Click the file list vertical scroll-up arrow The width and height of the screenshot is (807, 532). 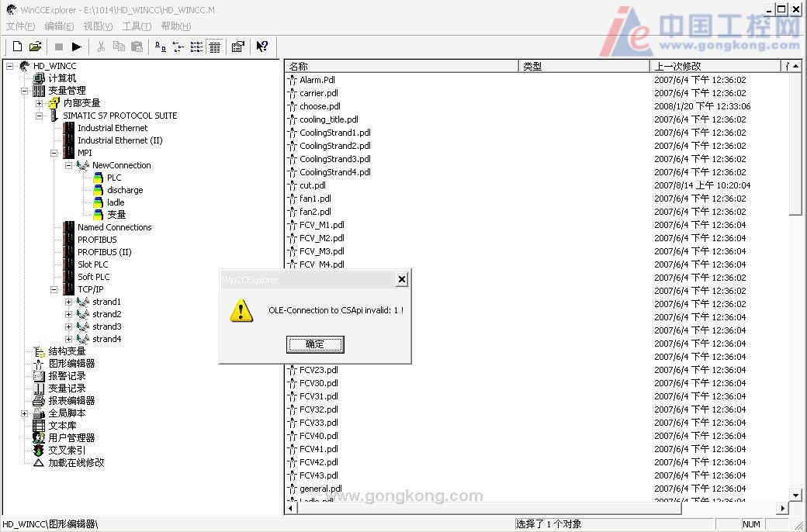[x=795, y=66]
